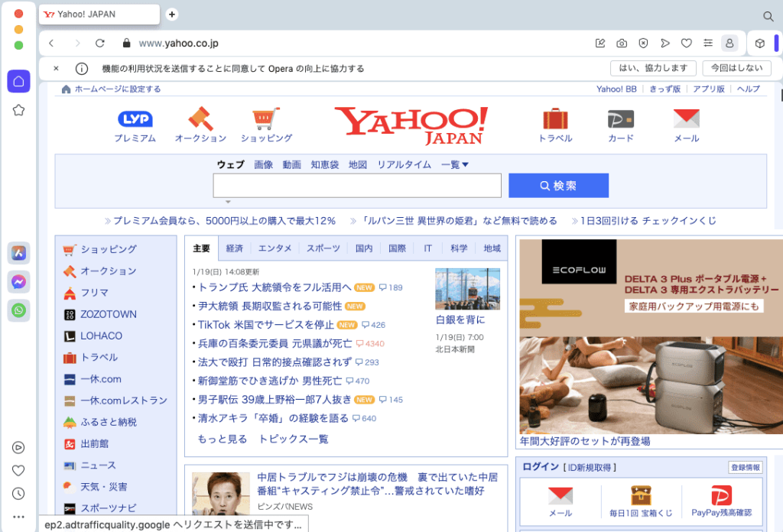Dismiss the Opera info bar
The height and width of the screenshot is (532, 783).
point(56,68)
